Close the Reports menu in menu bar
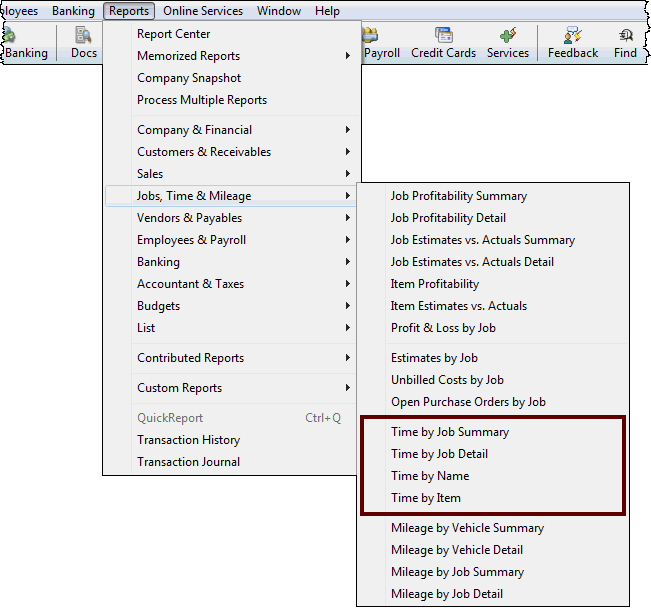 tap(129, 11)
